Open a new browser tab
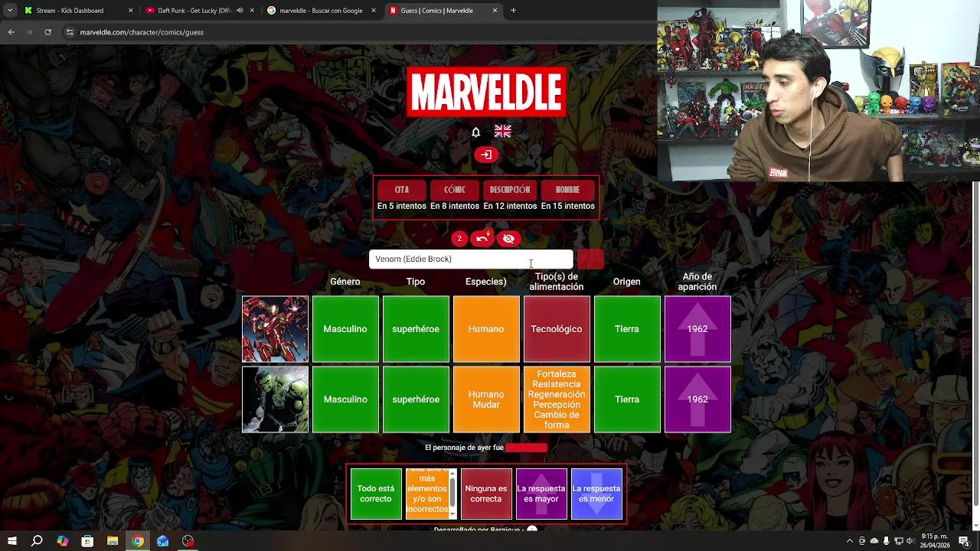The height and width of the screenshot is (551, 980). click(x=513, y=11)
